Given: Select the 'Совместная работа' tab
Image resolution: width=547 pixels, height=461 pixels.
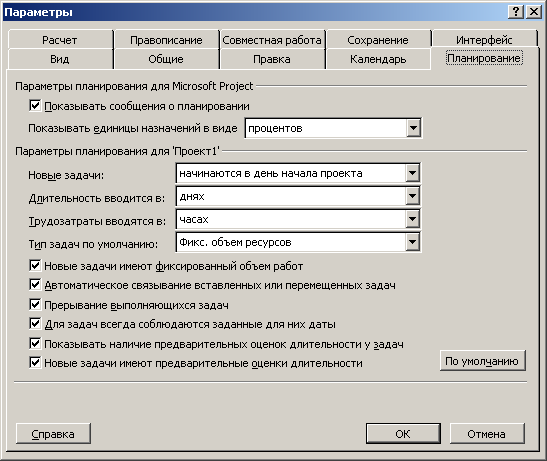Looking at the screenshot, I should (272, 40).
